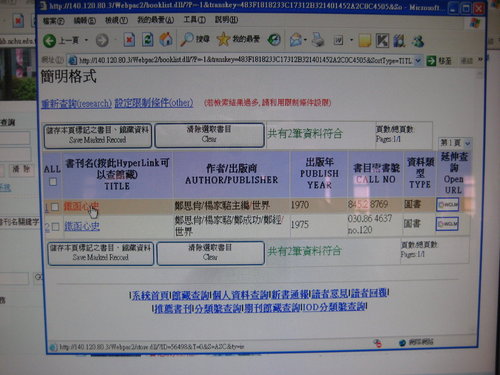The image size is (500, 375).
Task: Click the Refresh page icon
Action: [x=147, y=40]
